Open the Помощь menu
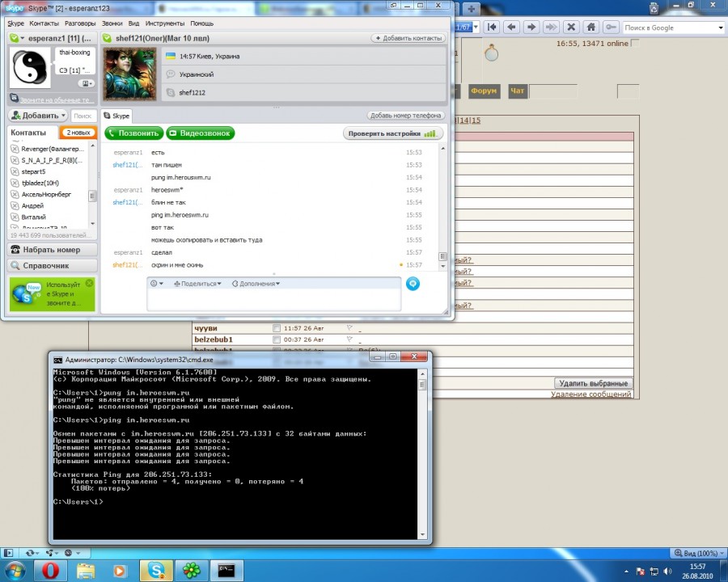 tap(202, 23)
